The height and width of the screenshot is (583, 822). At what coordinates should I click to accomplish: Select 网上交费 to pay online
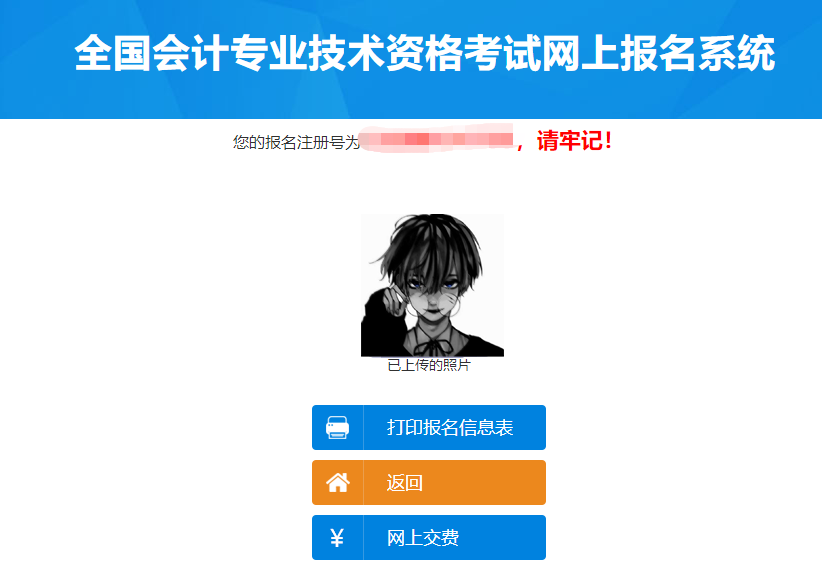click(429, 537)
